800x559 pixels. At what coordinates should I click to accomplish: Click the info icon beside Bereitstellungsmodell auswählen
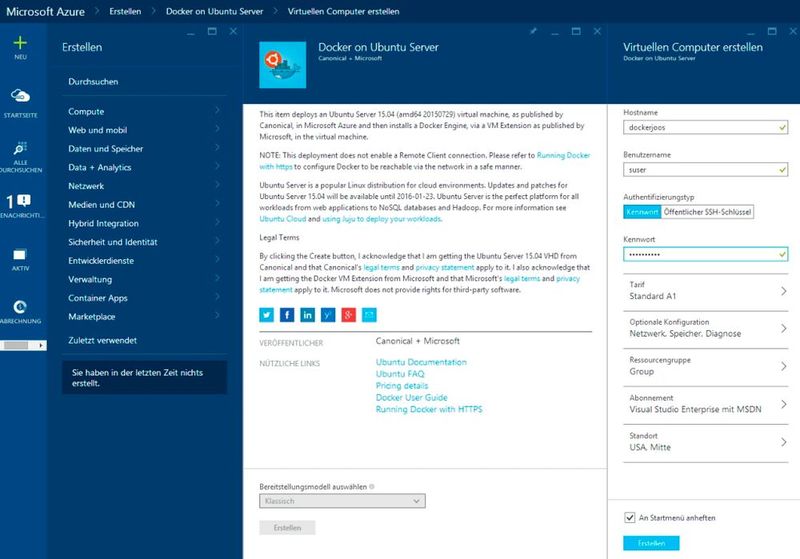[x=371, y=487]
